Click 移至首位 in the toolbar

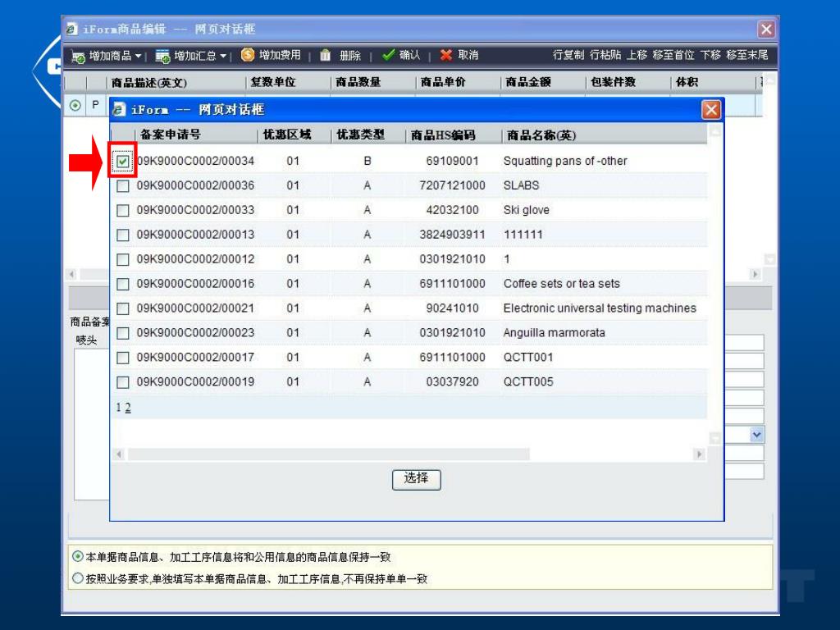673,55
